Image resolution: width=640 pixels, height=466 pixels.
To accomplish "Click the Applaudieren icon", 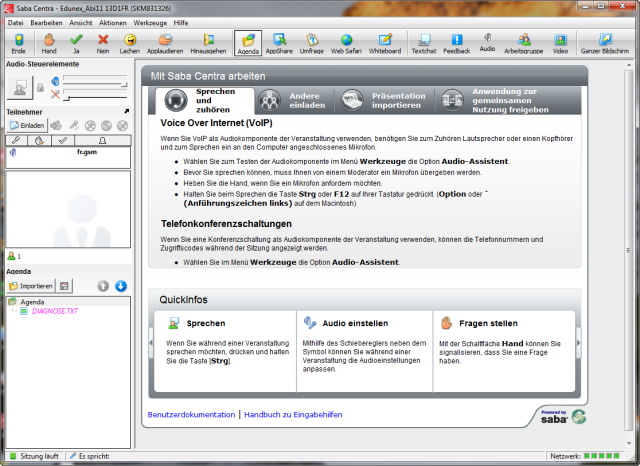I will 165,44.
